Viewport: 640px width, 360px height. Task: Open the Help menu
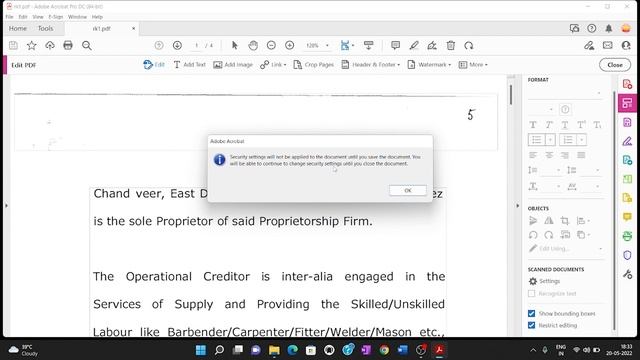pyautogui.click(x=97, y=17)
